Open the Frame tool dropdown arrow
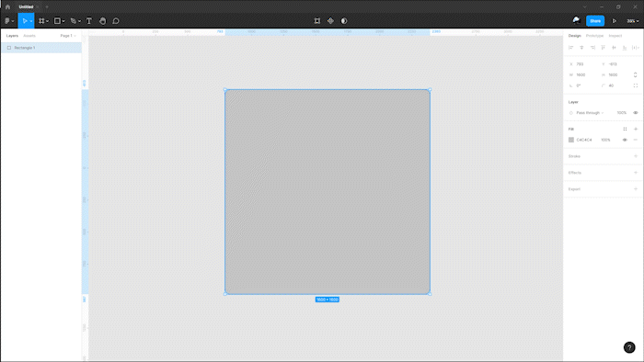Viewport: 644px width, 362px height. [47, 21]
